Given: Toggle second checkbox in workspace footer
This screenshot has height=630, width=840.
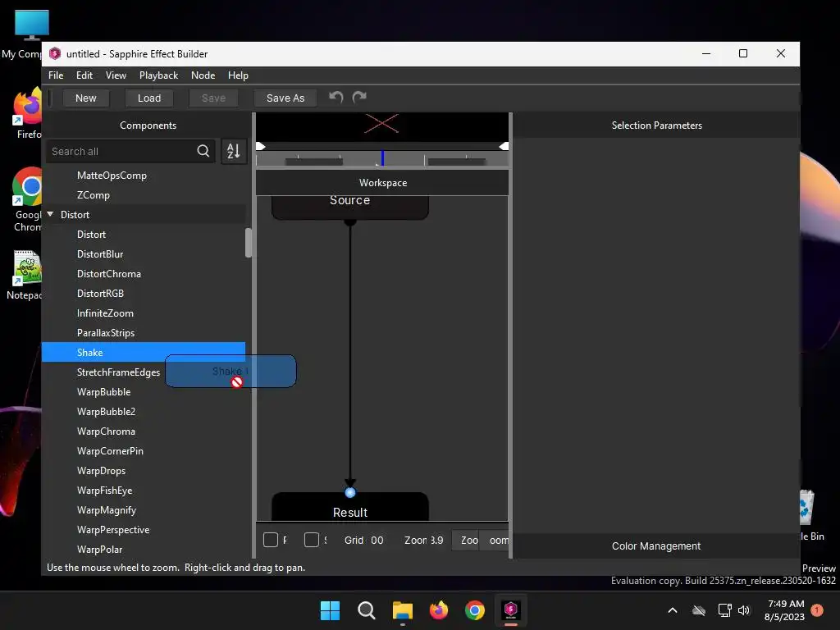Looking at the screenshot, I should point(311,540).
